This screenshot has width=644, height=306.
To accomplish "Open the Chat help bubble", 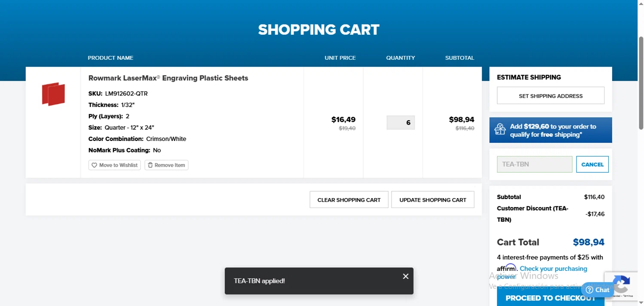I will pyautogui.click(x=598, y=290).
